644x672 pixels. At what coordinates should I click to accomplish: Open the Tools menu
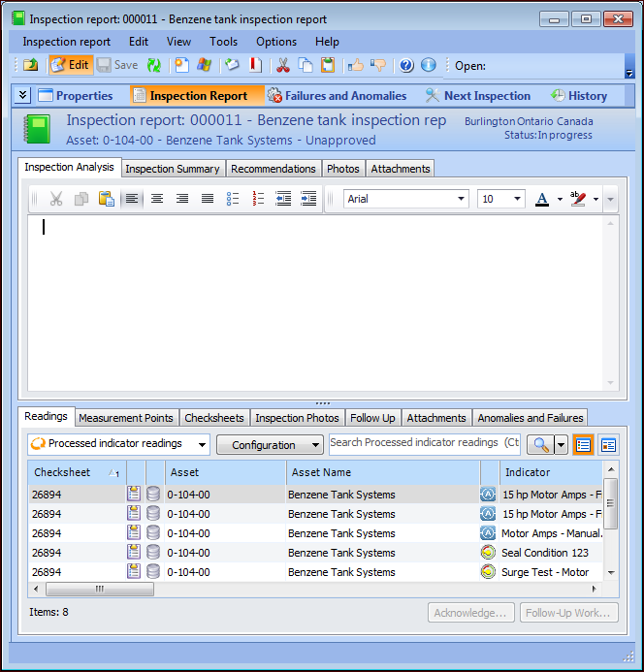(x=223, y=42)
